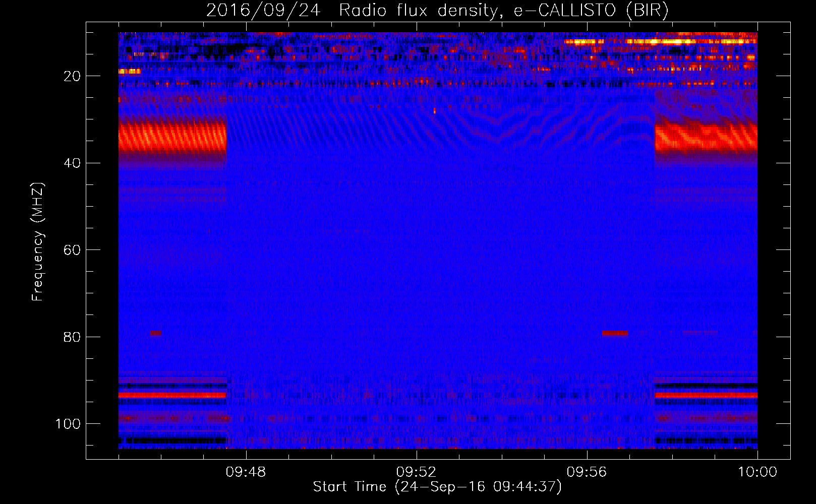Click the short red segment at 80 MHz near 09:56
Image resolution: width=816 pixels, height=504 pixels.
coord(615,333)
